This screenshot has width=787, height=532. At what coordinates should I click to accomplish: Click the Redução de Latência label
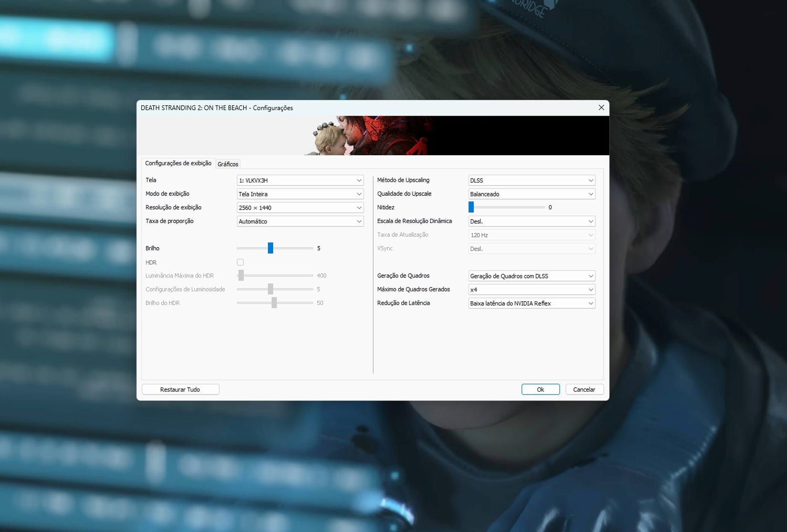point(404,303)
